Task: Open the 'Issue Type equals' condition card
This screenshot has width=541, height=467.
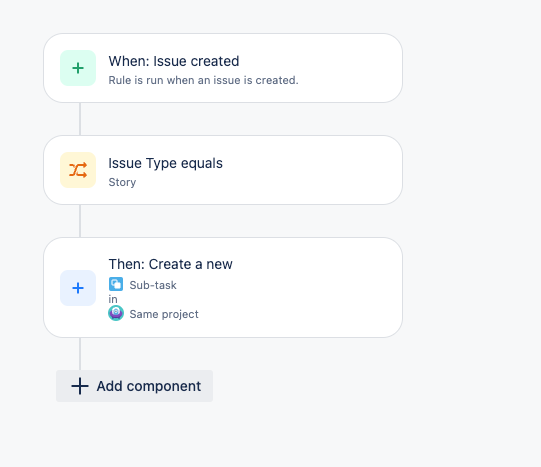Action: coord(223,170)
